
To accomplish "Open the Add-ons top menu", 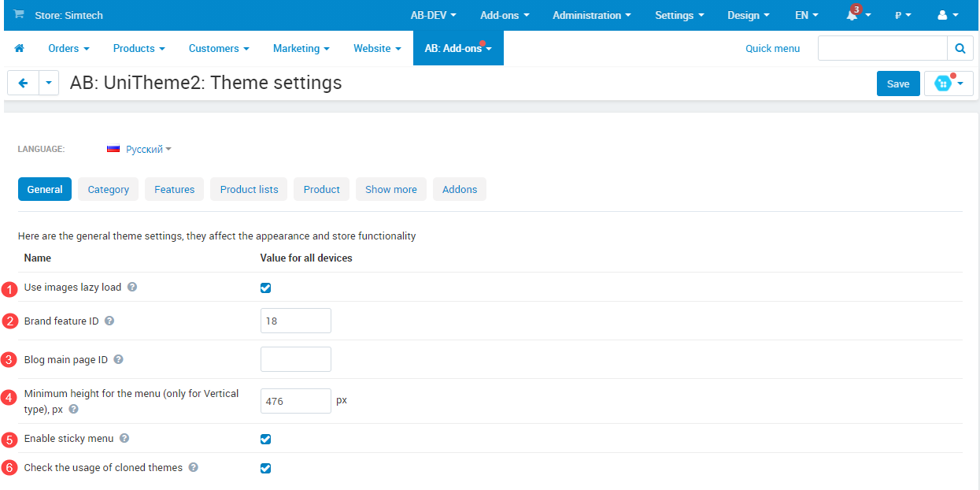I will click(505, 15).
